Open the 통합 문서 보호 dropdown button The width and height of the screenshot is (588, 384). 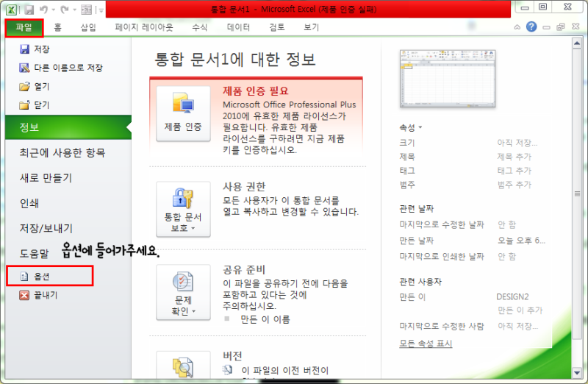click(183, 209)
